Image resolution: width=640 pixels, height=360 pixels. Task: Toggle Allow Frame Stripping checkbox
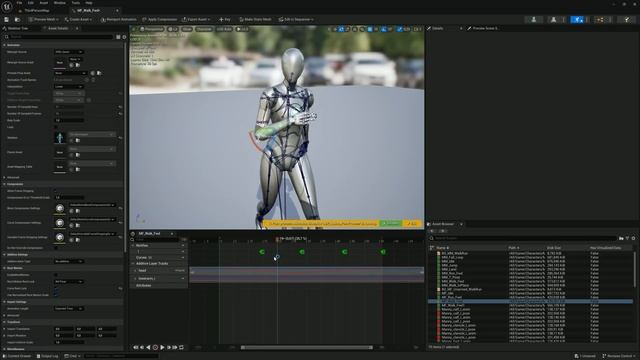tap(56, 191)
